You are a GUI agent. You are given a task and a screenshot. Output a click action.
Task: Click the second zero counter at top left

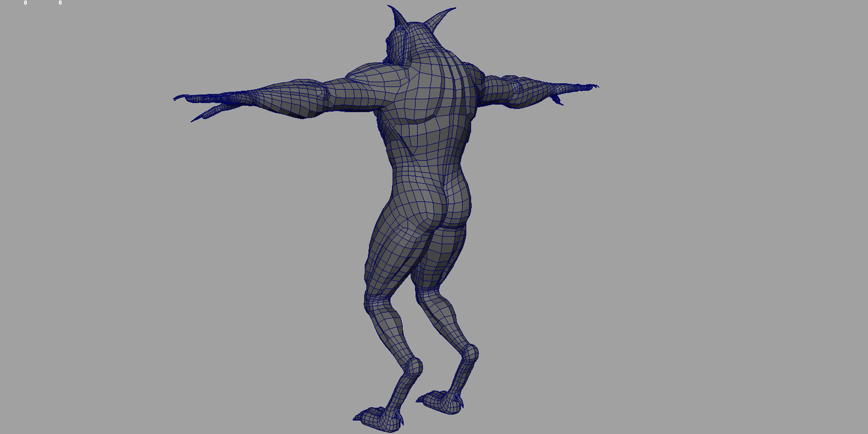pos(59,3)
